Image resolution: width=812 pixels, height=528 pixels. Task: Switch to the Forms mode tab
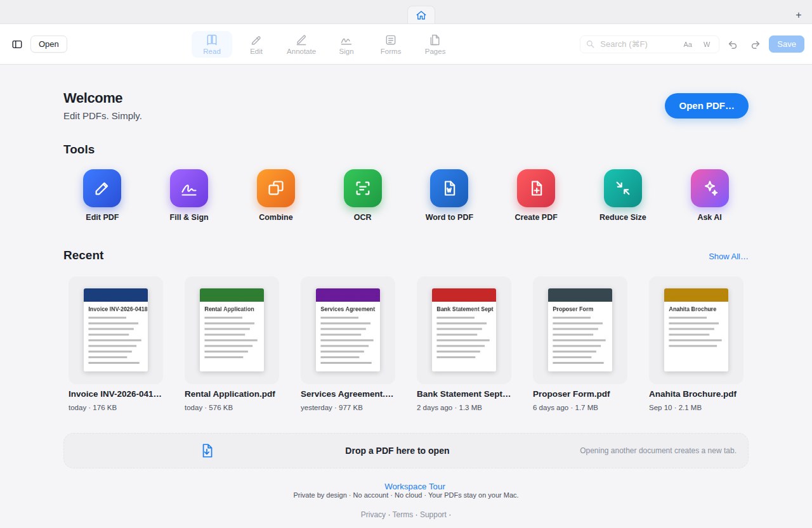(x=391, y=44)
